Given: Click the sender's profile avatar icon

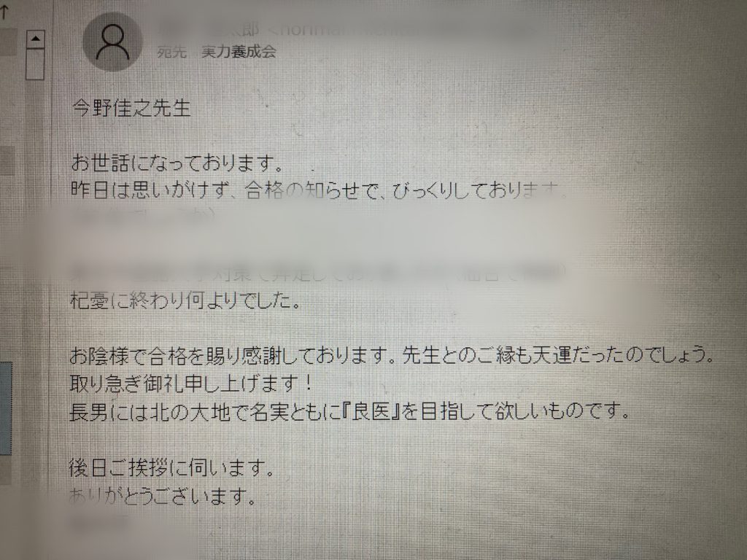Looking at the screenshot, I should pos(112,42).
